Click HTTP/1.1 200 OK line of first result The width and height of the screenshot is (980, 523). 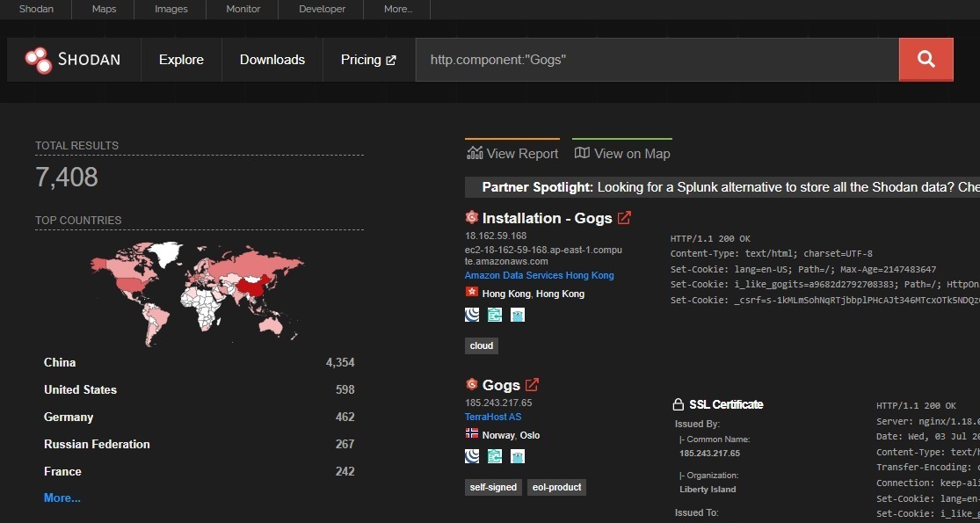711,239
